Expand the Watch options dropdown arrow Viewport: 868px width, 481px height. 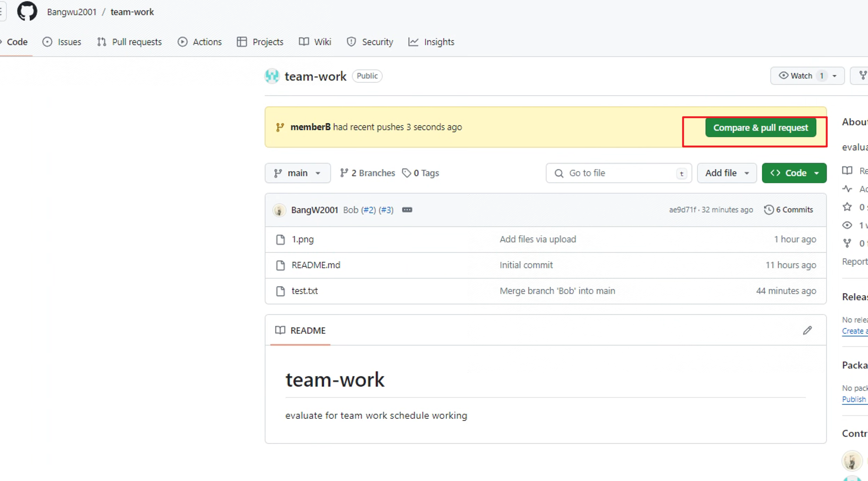tap(835, 76)
